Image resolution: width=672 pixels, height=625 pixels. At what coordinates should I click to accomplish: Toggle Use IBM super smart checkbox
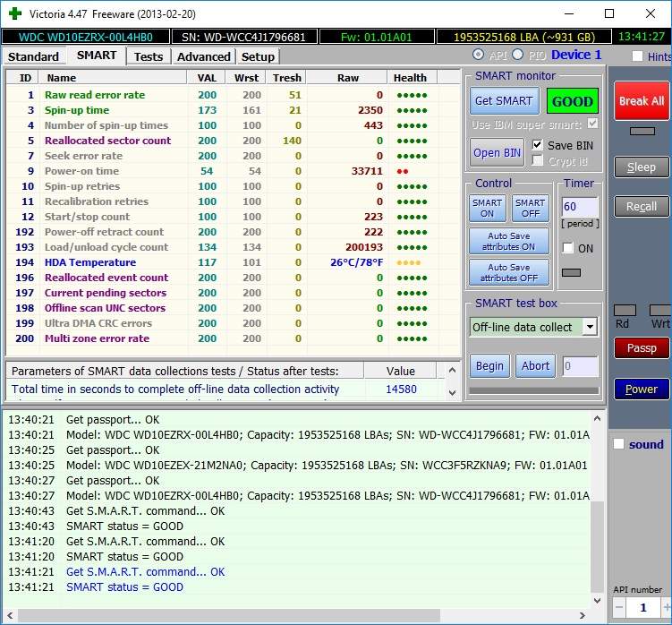coord(592,124)
